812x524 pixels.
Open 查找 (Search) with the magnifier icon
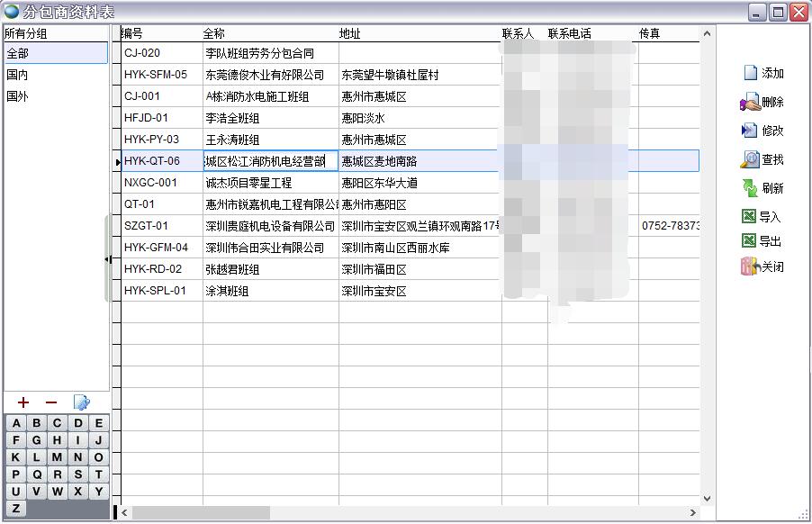click(749, 159)
